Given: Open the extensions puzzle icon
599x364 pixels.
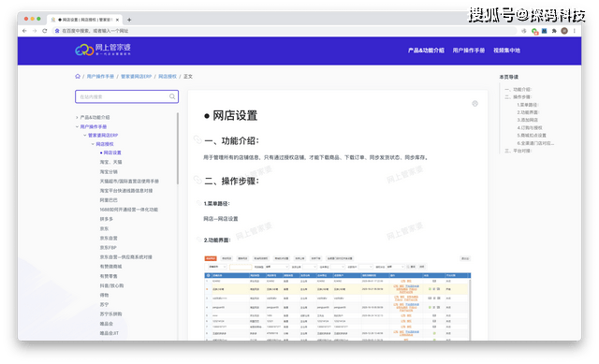Looking at the screenshot, I should [x=554, y=31].
